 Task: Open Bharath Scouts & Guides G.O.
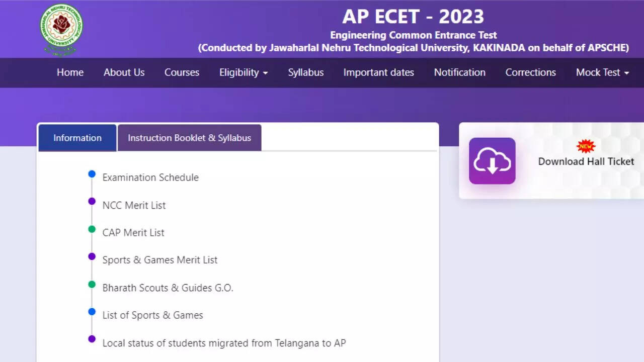pos(168,288)
